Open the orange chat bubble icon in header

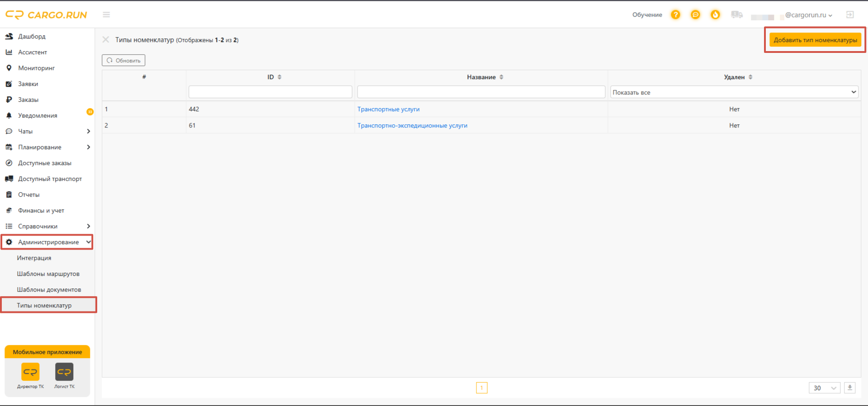tap(695, 15)
